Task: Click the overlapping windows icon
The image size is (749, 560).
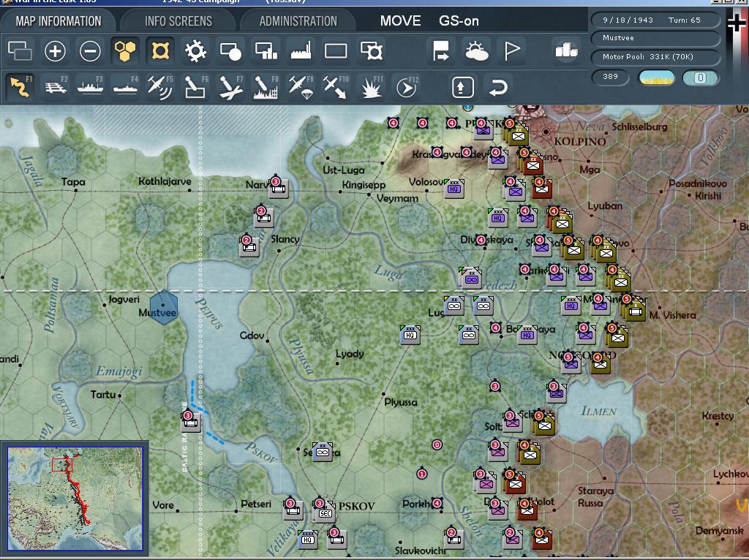Action: (20, 50)
